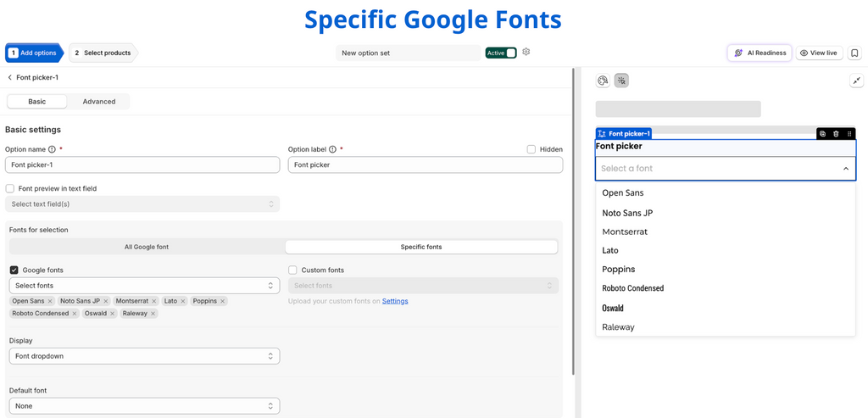This screenshot has width=868, height=418.
Task: Open the Settings link for custom fonts
Action: click(x=395, y=301)
